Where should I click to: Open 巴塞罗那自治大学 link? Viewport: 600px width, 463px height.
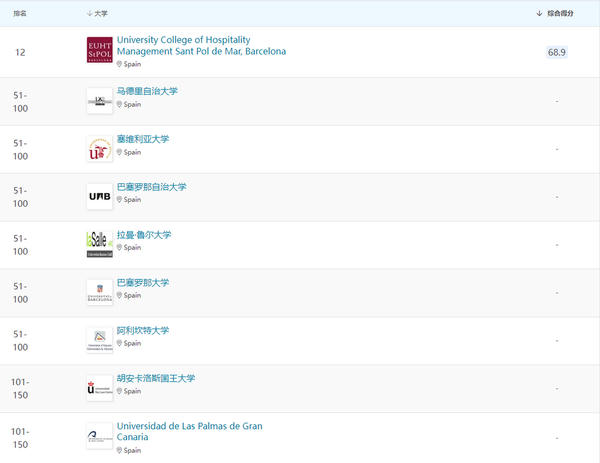click(x=152, y=187)
